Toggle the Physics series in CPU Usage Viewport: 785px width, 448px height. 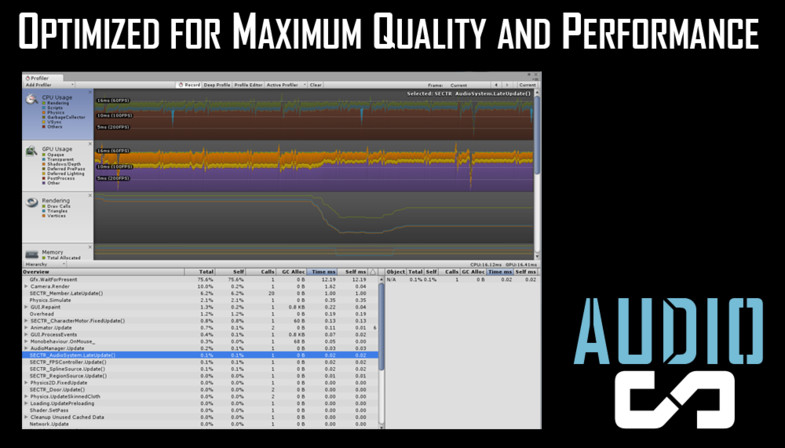pyautogui.click(x=53, y=113)
